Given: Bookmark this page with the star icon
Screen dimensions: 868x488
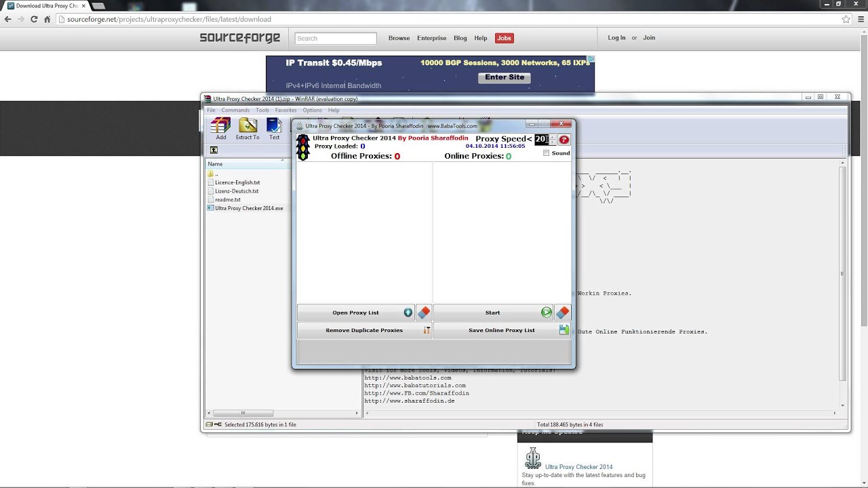Looking at the screenshot, I should [846, 19].
